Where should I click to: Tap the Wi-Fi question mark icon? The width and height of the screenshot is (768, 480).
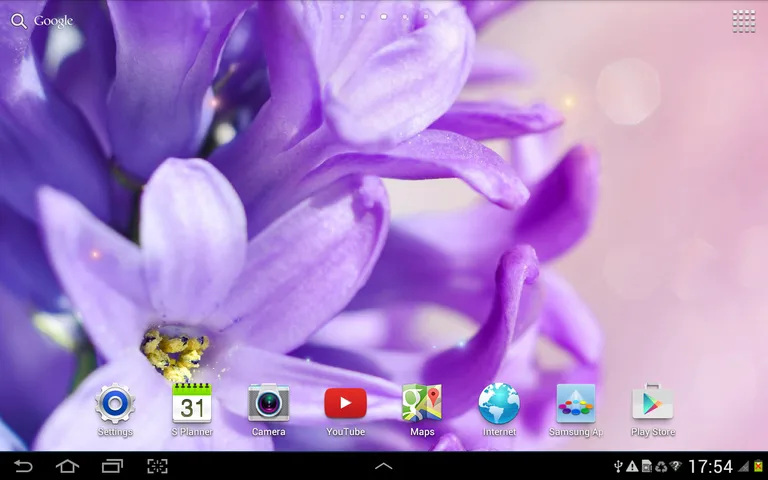[x=676, y=466]
